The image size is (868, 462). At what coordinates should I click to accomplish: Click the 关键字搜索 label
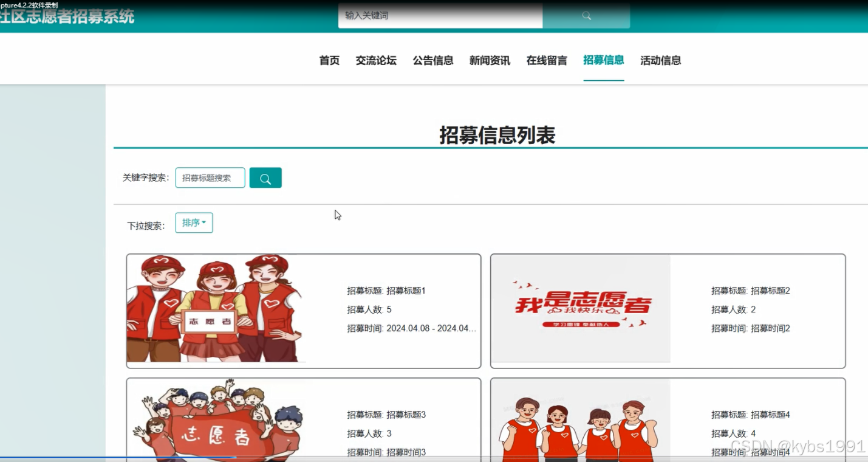[x=146, y=178]
